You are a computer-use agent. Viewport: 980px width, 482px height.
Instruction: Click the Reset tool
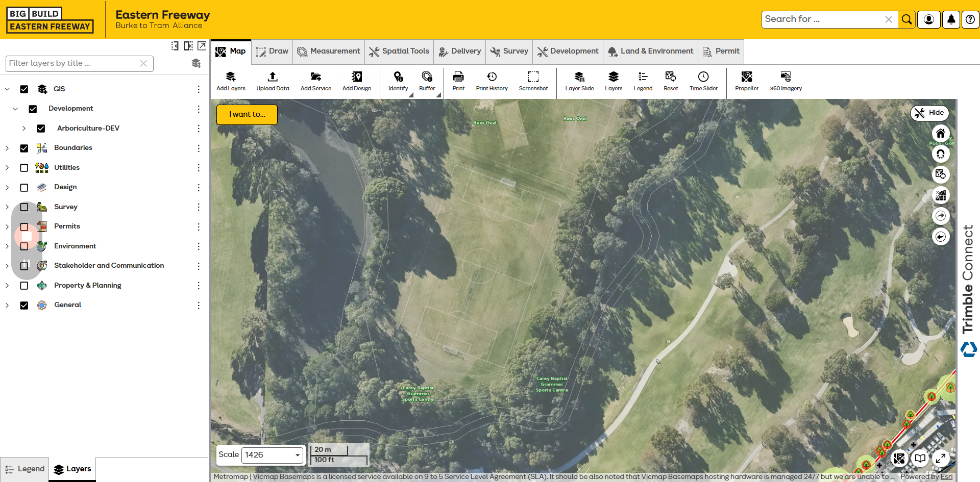(x=671, y=81)
